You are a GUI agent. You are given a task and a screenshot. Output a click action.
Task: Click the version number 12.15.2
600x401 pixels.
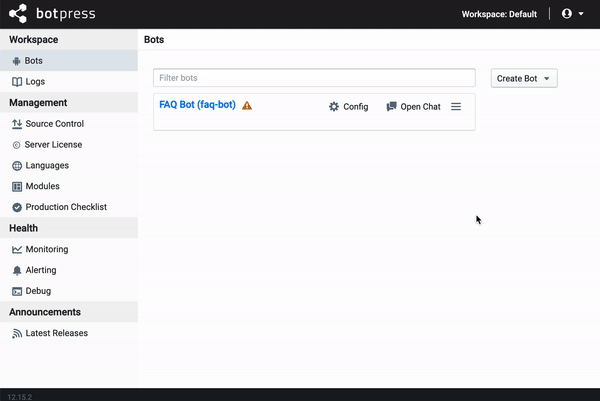[20, 397]
